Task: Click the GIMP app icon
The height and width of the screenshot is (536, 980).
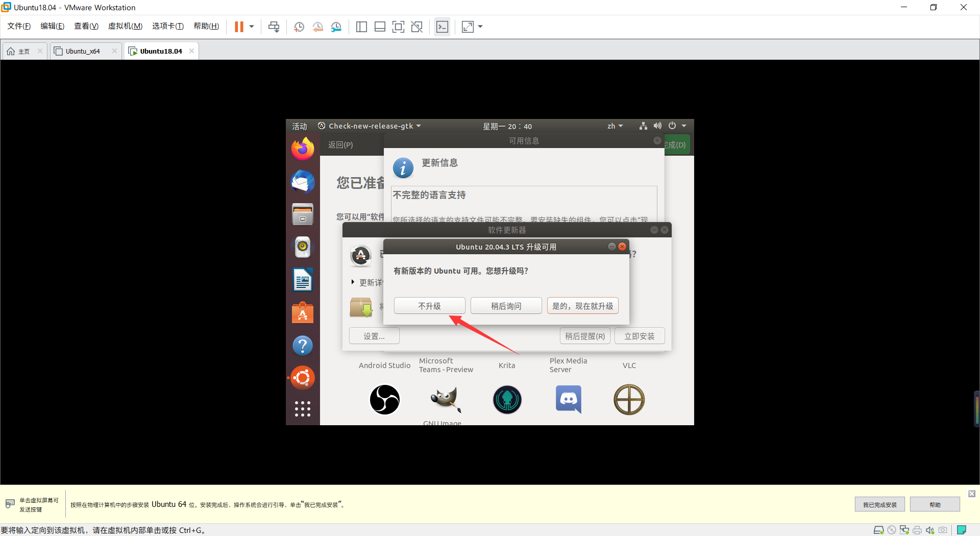Action: click(x=446, y=399)
